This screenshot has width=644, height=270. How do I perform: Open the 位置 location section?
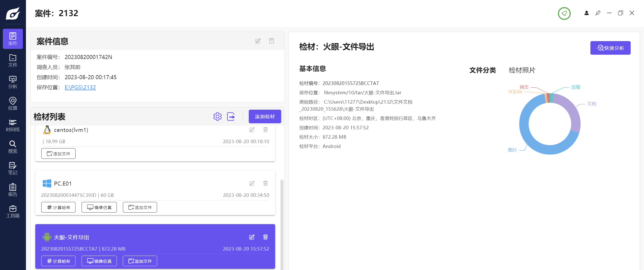13,104
